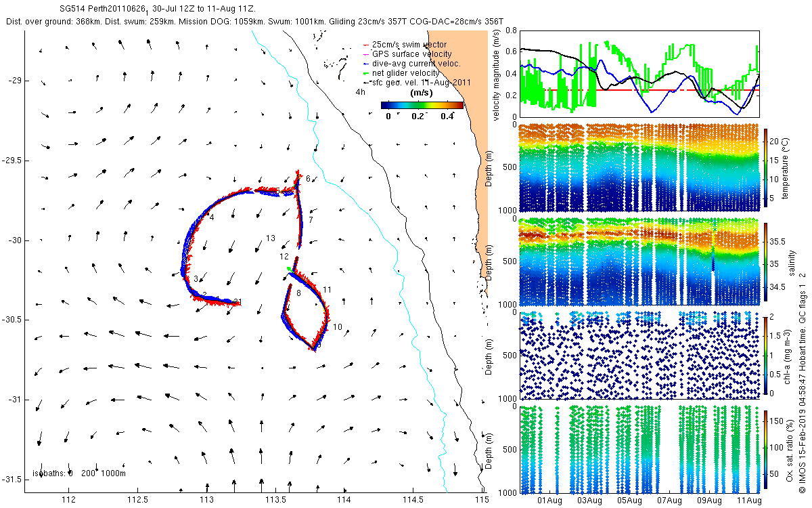Screen dimensions: 812x508
Task: Click the -29 latitude tick label
Action: 14,81
